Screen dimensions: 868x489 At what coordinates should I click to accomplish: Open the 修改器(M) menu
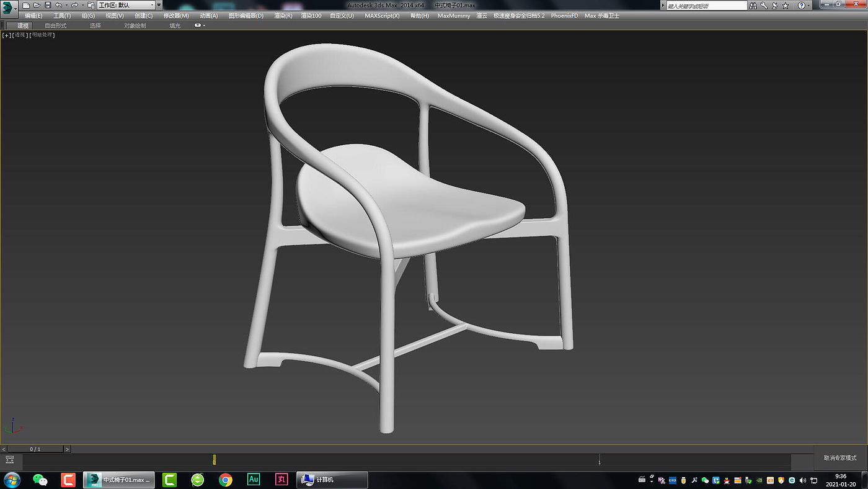[x=176, y=16]
